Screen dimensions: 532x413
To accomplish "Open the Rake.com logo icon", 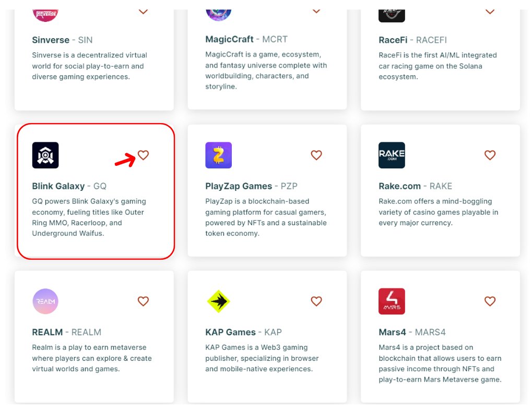I will coord(392,155).
